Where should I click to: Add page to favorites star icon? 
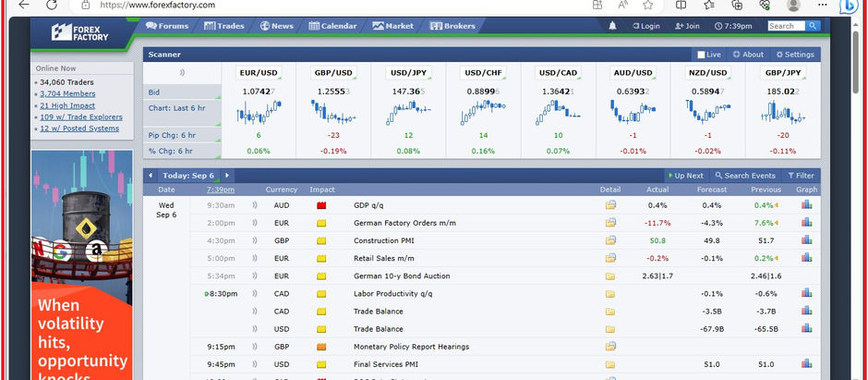647,5
